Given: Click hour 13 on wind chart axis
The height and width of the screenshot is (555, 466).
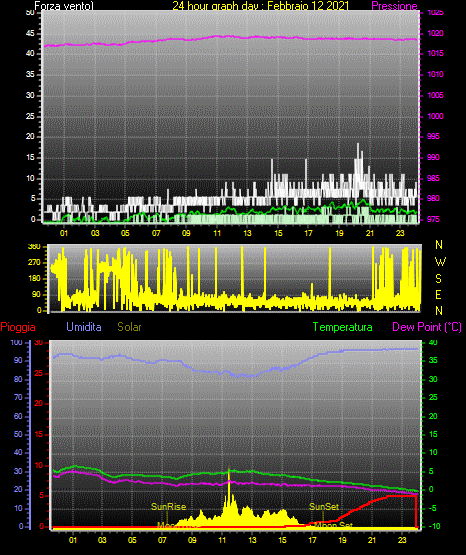Looking at the screenshot, I should (x=247, y=233).
